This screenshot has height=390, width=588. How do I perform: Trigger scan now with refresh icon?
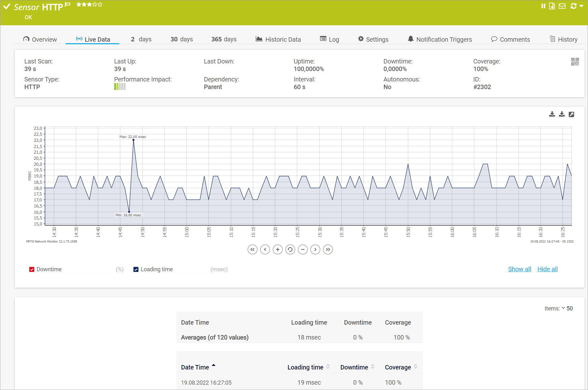coord(574,6)
